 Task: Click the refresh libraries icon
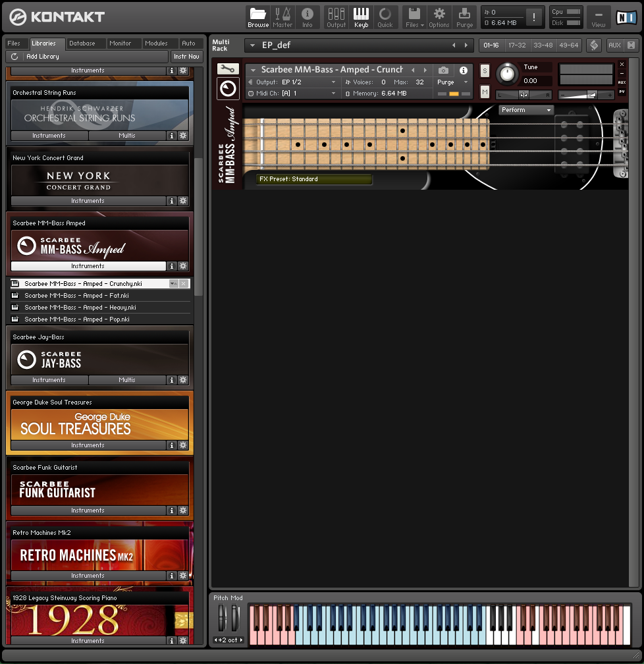[14, 57]
